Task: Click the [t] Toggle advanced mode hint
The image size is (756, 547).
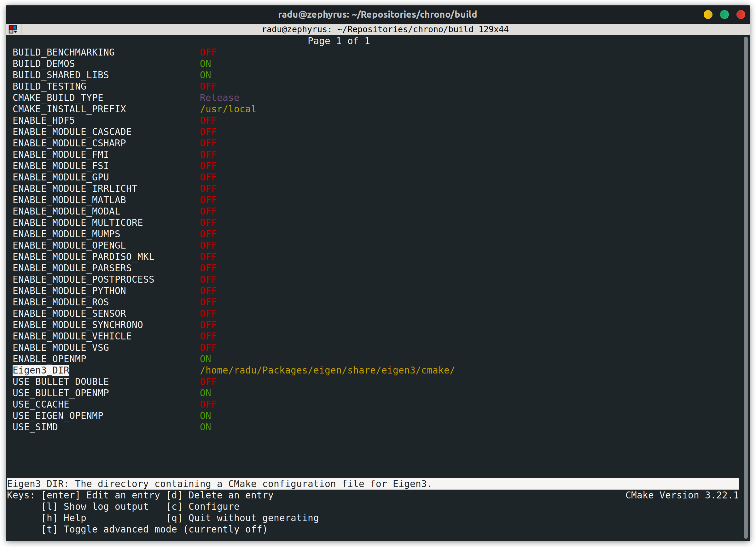Action: [x=154, y=529]
